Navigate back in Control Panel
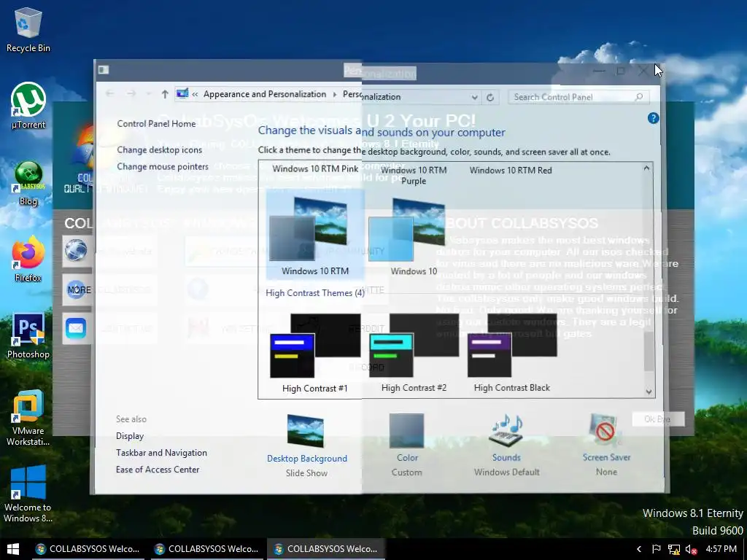 click(110, 94)
